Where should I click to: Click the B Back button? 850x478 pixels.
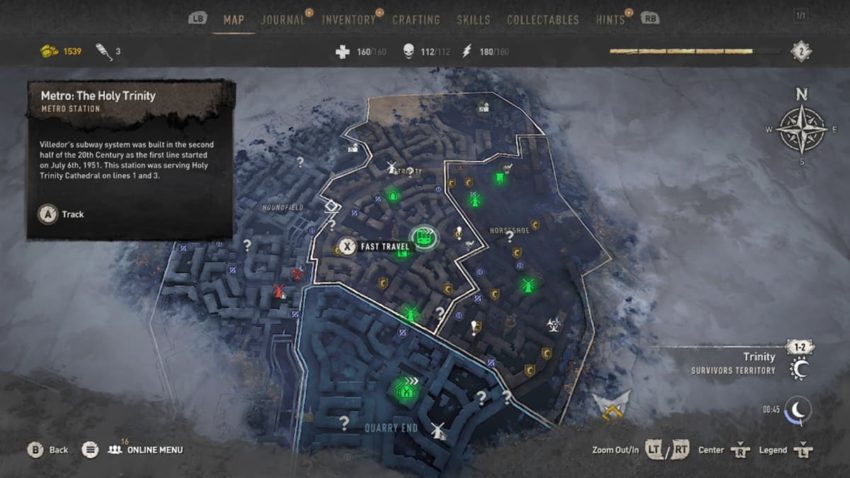(48, 450)
